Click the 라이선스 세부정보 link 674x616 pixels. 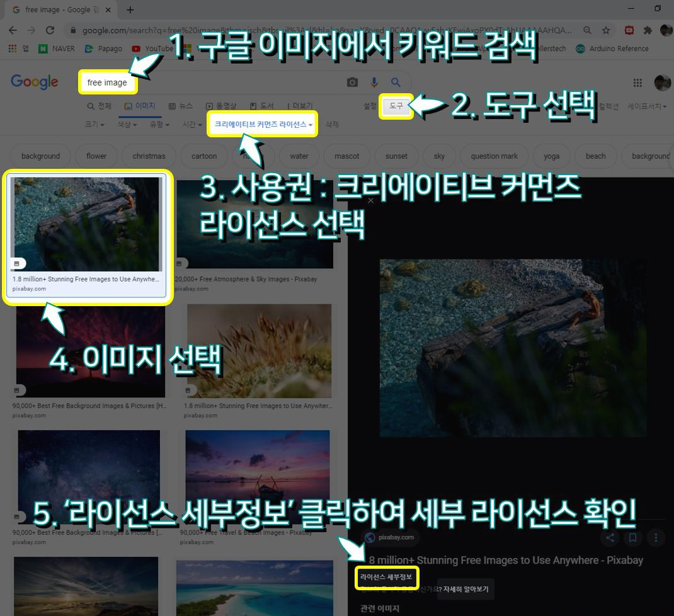pos(386,577)
